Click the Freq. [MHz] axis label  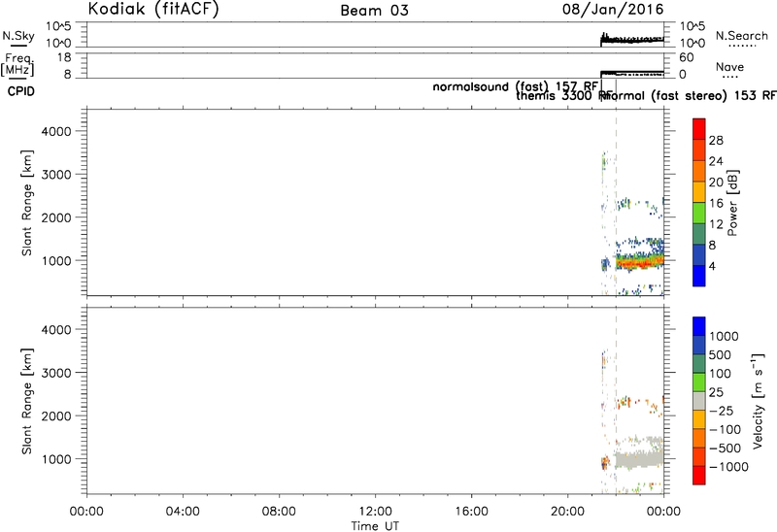[18, 65]
